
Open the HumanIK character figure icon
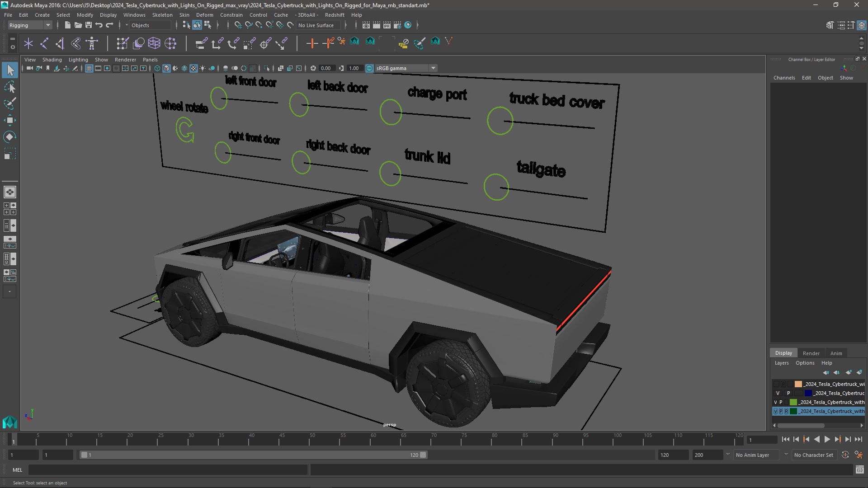coord(92,43)
